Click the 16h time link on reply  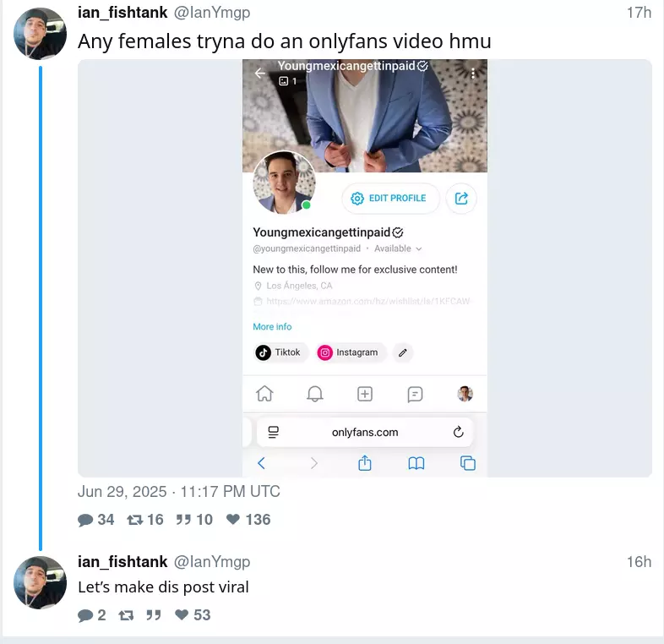(639, 562)
